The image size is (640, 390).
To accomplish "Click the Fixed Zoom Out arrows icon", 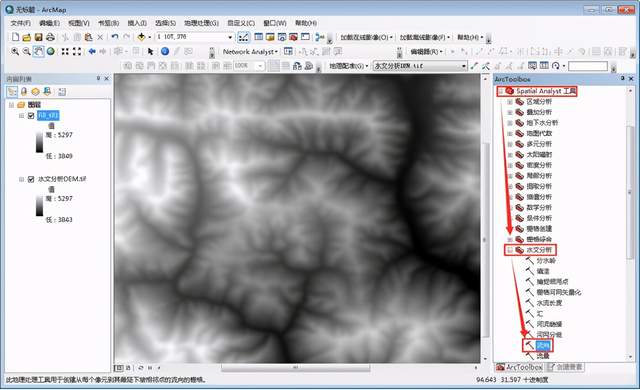I will (x=77, y=51).
